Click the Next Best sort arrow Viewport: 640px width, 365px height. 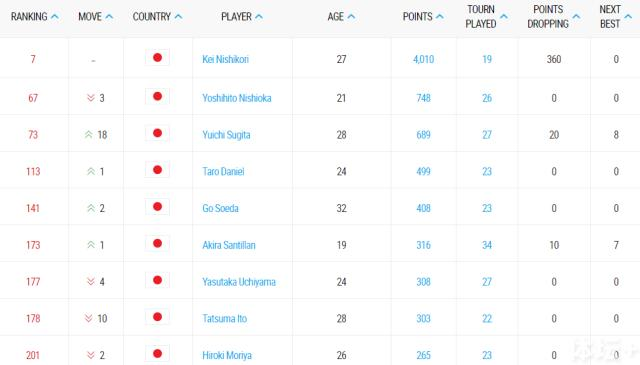pyautogui.click(x=628, y=17)
